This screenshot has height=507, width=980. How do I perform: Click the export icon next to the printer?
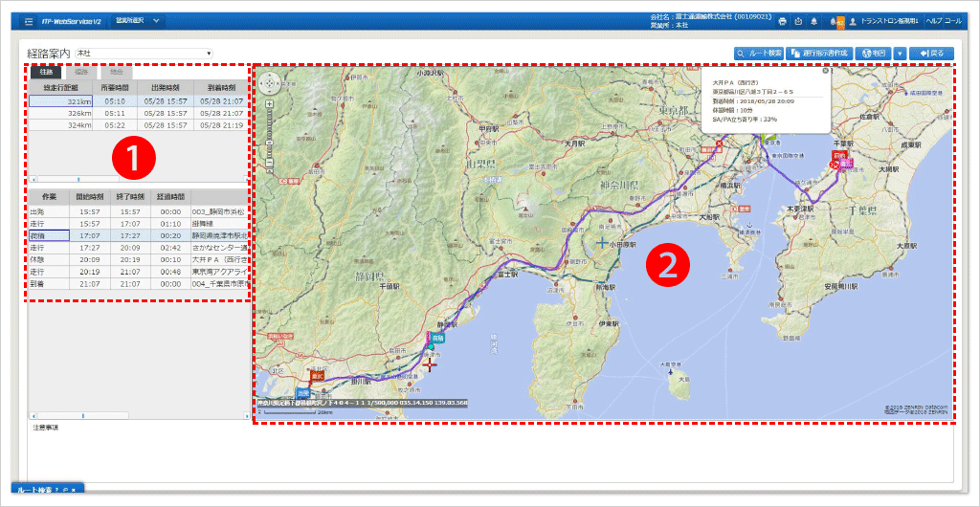pyautogui.click(x=798, y=21)
